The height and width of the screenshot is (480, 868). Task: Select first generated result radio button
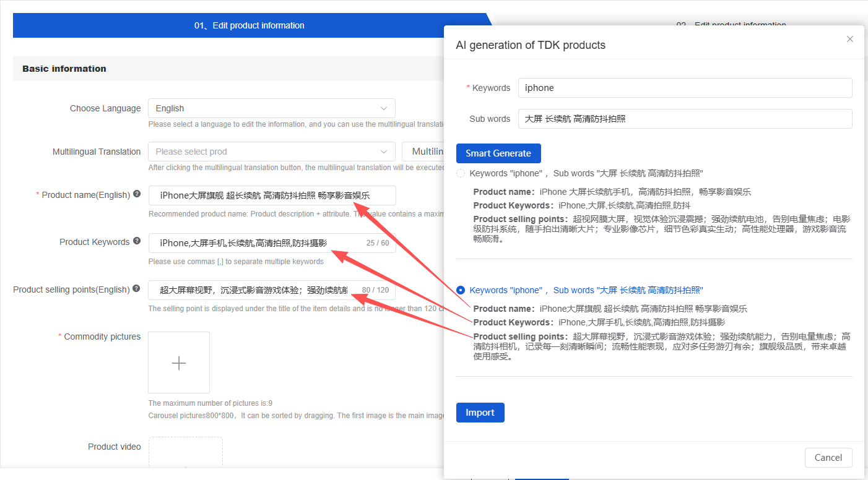tap(461, 173)
